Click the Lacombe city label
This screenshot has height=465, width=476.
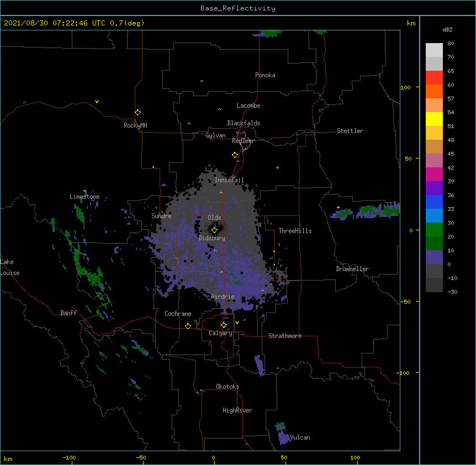(248, 105)
